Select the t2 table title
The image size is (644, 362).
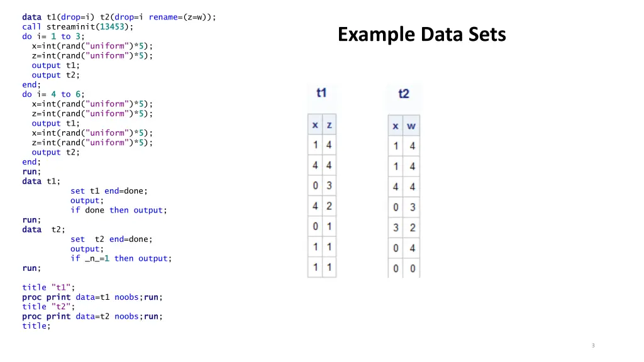click(404, 94)
